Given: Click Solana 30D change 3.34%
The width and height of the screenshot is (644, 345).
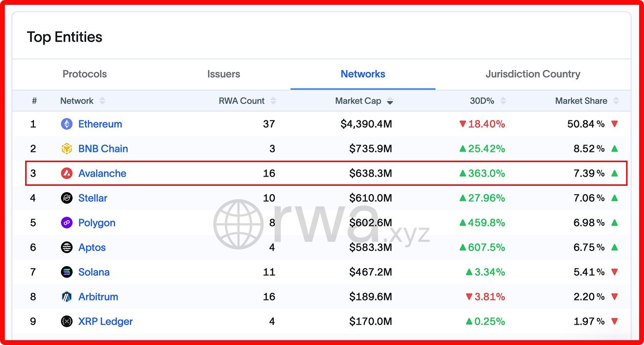Looking at the screenshot, I should 490,272.
